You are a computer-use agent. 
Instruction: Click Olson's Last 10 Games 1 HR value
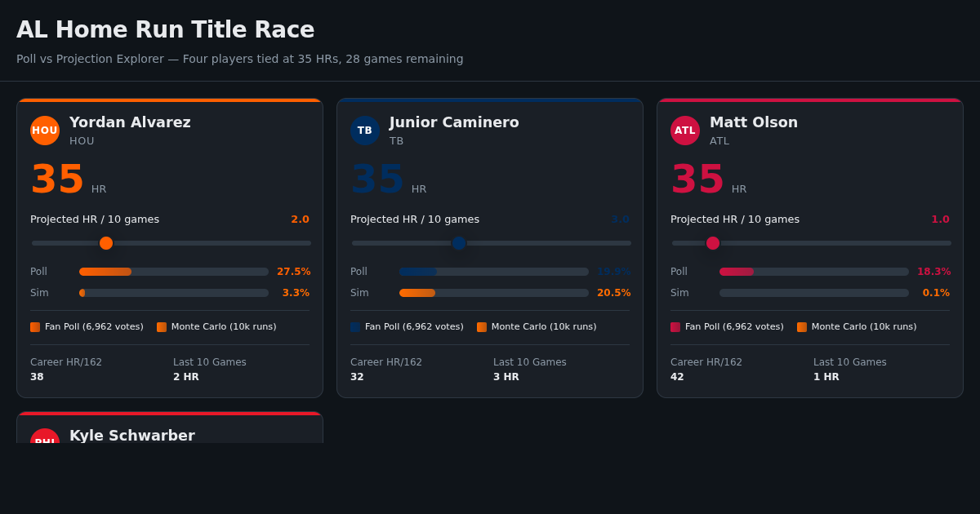click(826, 377)
